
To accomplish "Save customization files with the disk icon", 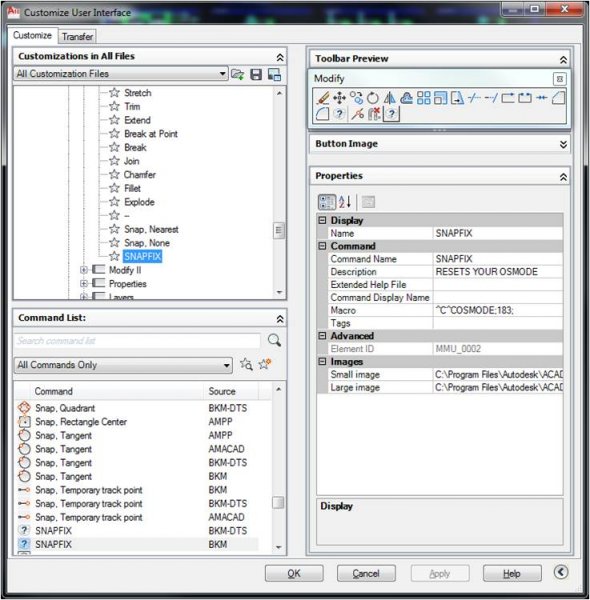I will (256, 74).
